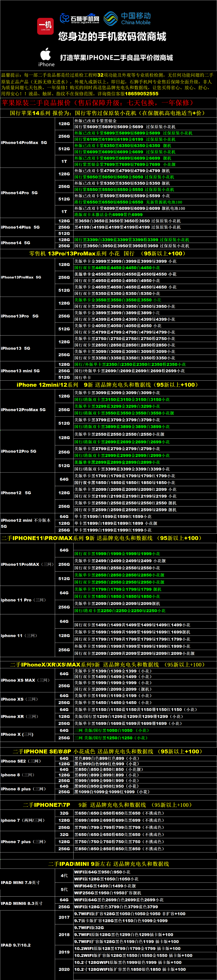Image resolution: width=217 pixels, height=980 pixels.
Task: Click the iPhone X (三网) model cell
Action: [x=27, y=734]
